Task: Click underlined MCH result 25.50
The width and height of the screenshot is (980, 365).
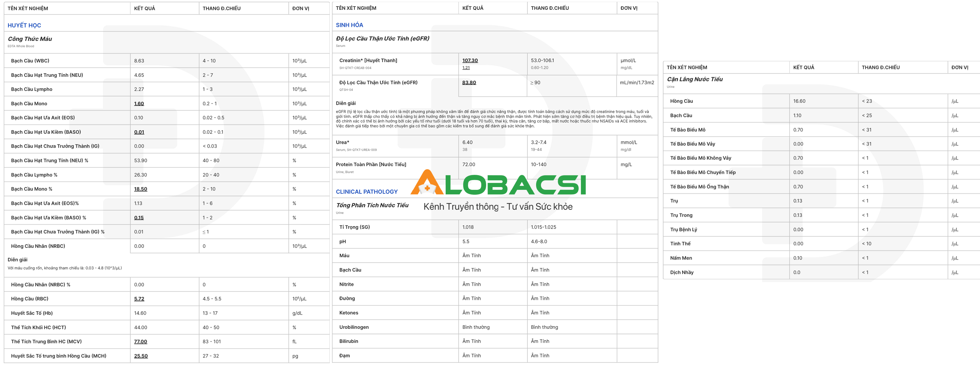Action: pyautogui.click(x=141, y=356)
